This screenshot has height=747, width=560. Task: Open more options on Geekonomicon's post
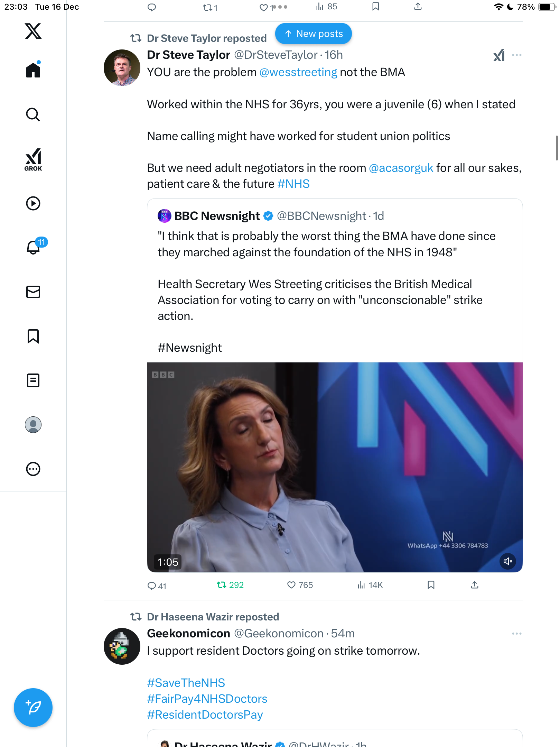point(516,634)
